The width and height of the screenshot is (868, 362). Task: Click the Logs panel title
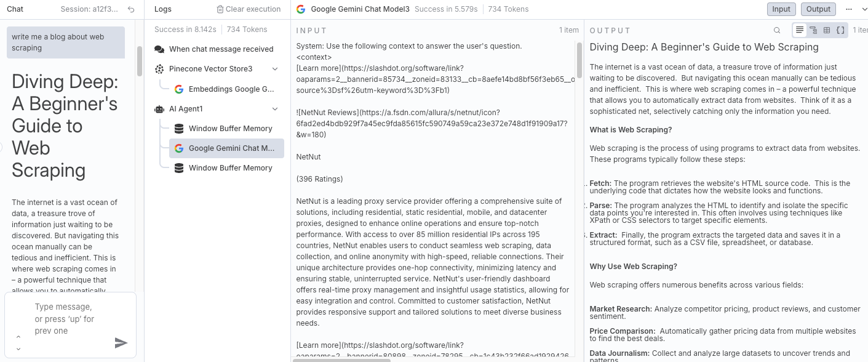[x=163, y=9]
